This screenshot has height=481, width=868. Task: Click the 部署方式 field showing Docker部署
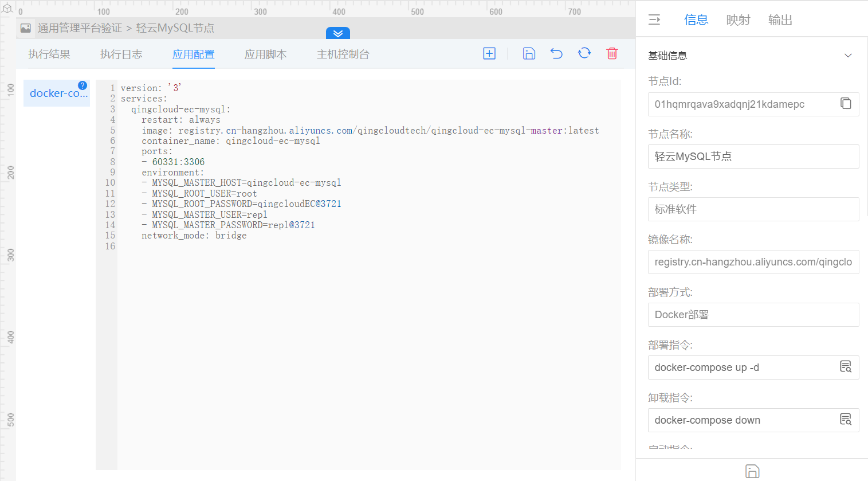[x=753, y=315]
